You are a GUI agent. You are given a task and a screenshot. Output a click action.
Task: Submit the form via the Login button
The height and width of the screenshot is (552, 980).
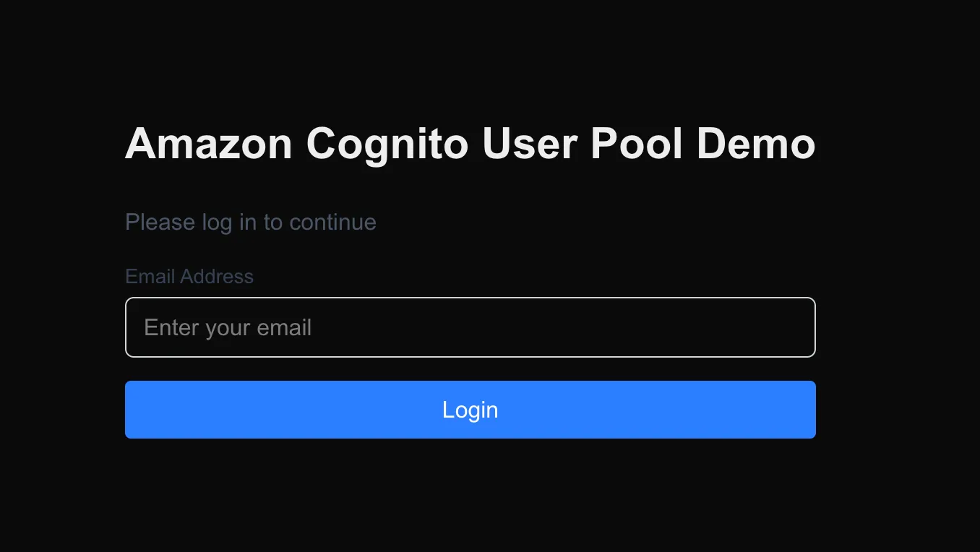click(x=470, y=410)
